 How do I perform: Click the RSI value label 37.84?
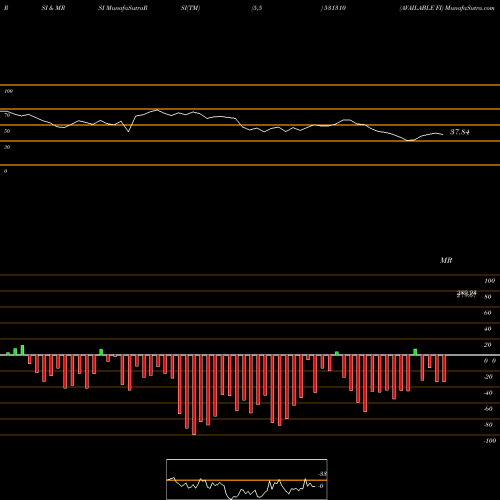click(x=460, y=132)
